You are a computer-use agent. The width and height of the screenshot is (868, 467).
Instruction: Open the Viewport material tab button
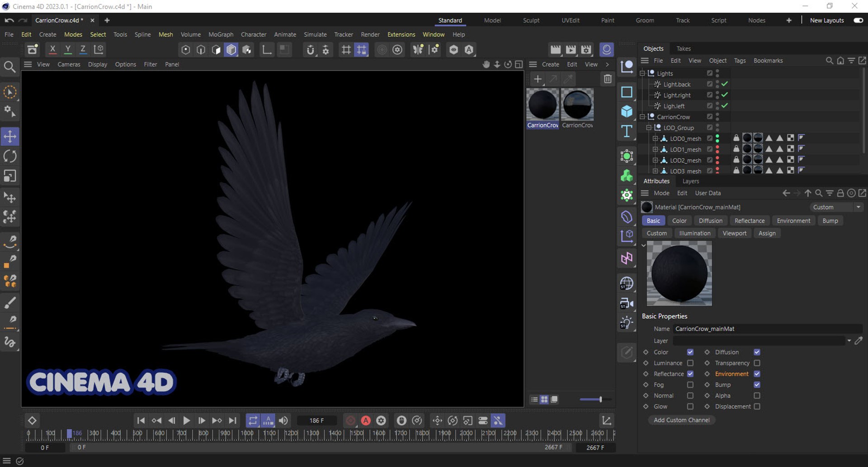pos(734,233)
